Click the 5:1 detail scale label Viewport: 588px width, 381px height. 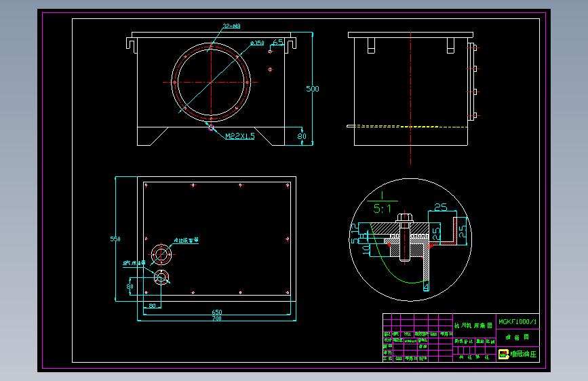pos(382,209)
